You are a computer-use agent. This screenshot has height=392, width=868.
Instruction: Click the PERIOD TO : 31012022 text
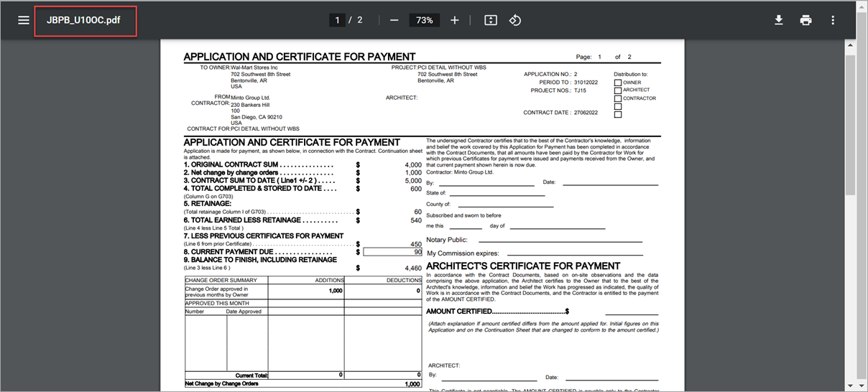tap(568, 83)
